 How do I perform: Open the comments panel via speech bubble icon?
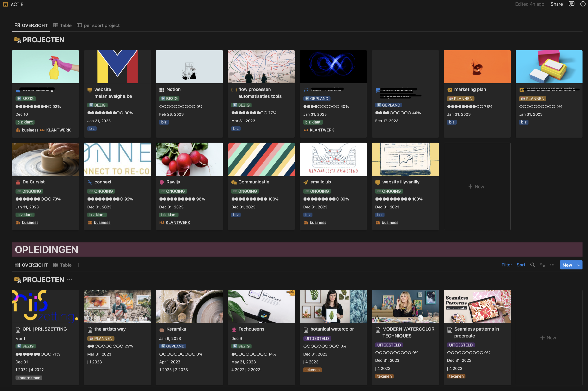pos(571,4)
